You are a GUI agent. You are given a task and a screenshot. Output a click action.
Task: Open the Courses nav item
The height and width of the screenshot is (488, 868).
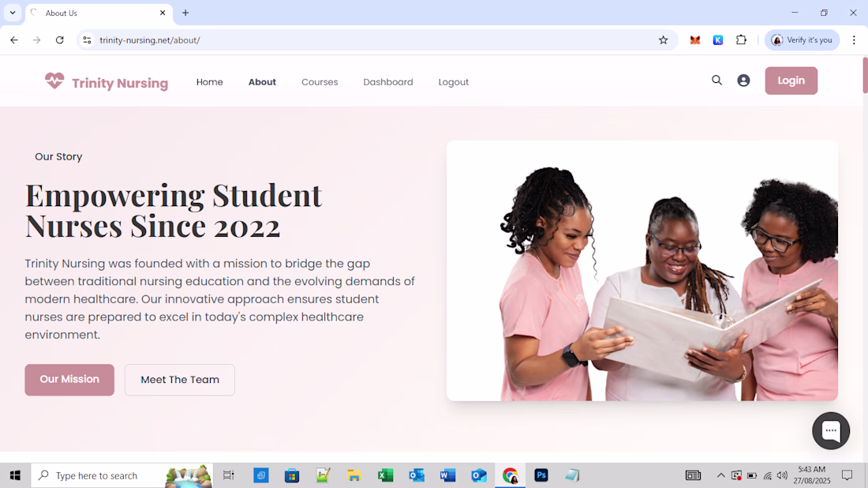click(320, 82)
